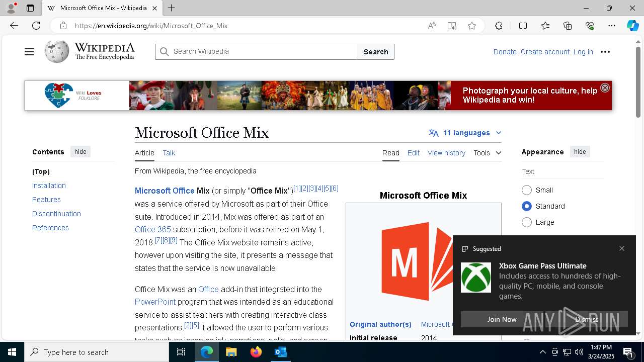Open volume control in system tray

[x=579, y=352]
